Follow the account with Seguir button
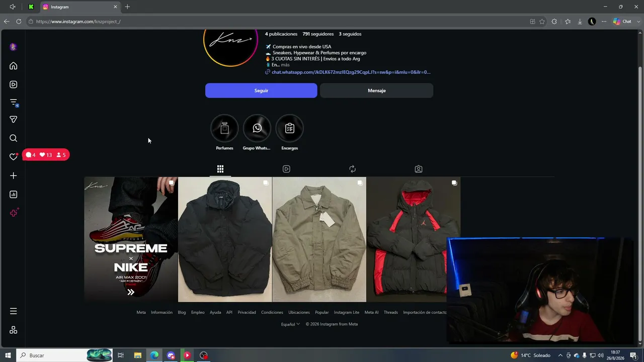Image resolution: width=644 pixels, height=362 pixels. pos(261,90)
